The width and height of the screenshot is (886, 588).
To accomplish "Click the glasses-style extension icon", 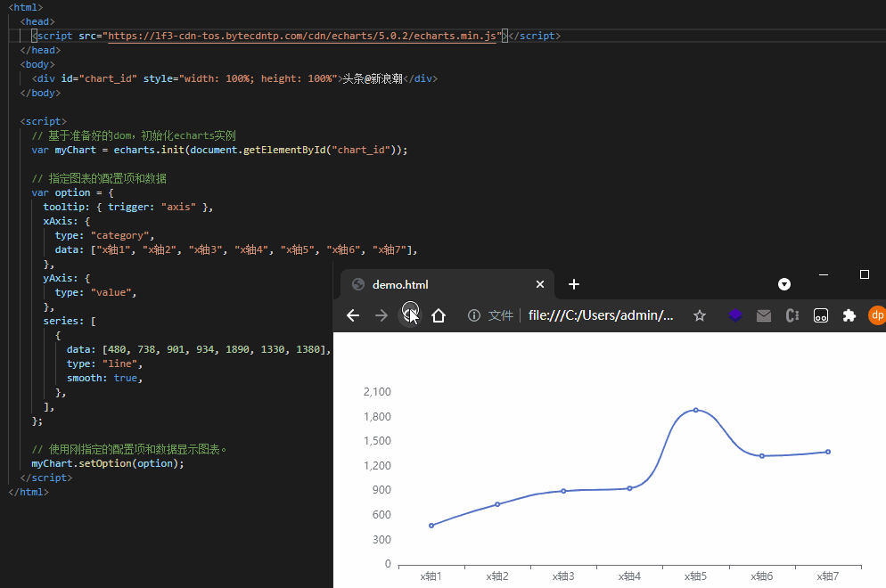I will [821, 315].
